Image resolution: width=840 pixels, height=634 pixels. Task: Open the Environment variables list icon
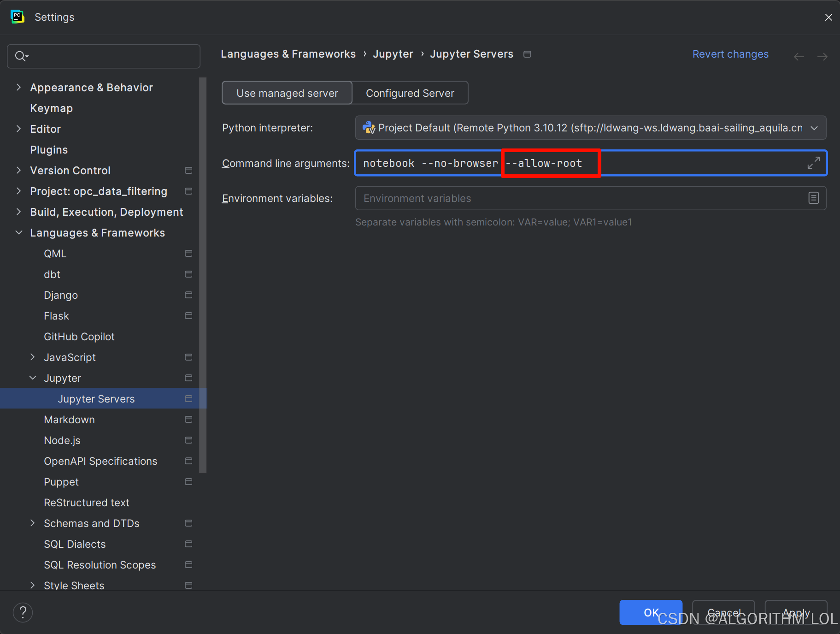[x=814, y=198]
